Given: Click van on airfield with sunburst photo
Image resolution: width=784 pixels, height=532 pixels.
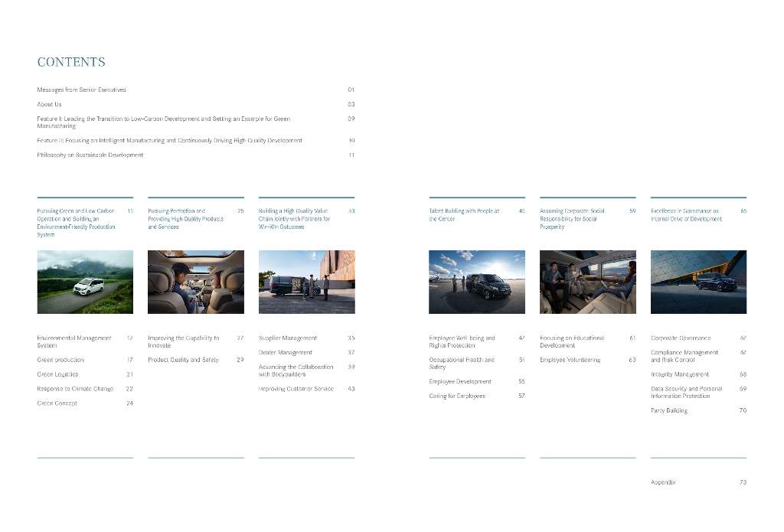Looking at the screenshot, I should pos(477,282).
